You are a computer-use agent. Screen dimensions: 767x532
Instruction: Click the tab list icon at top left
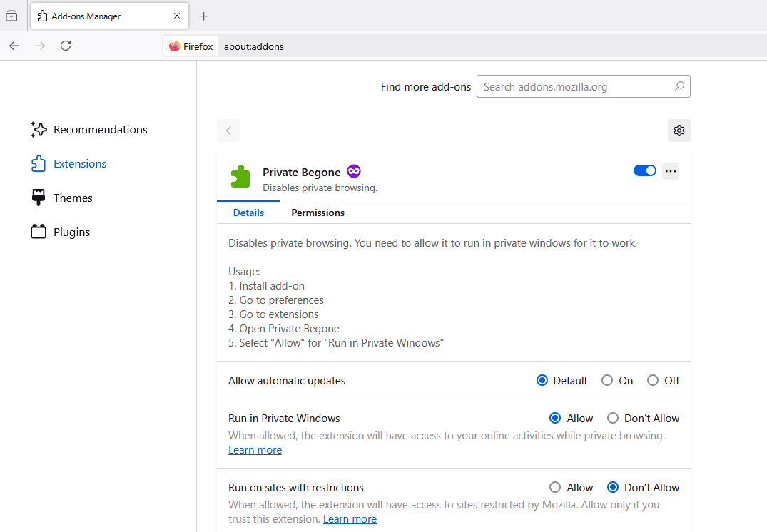coord(11,16)
